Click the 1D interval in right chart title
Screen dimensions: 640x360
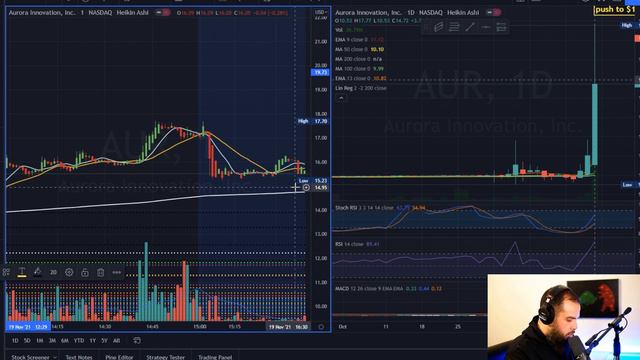pos(411,13)
